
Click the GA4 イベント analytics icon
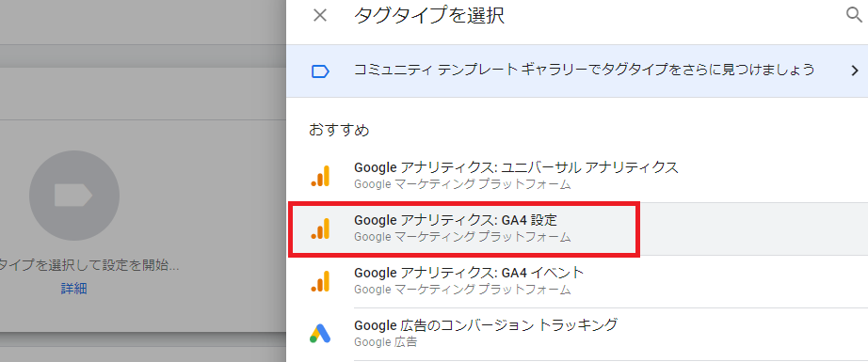click(x=320, y=281)
